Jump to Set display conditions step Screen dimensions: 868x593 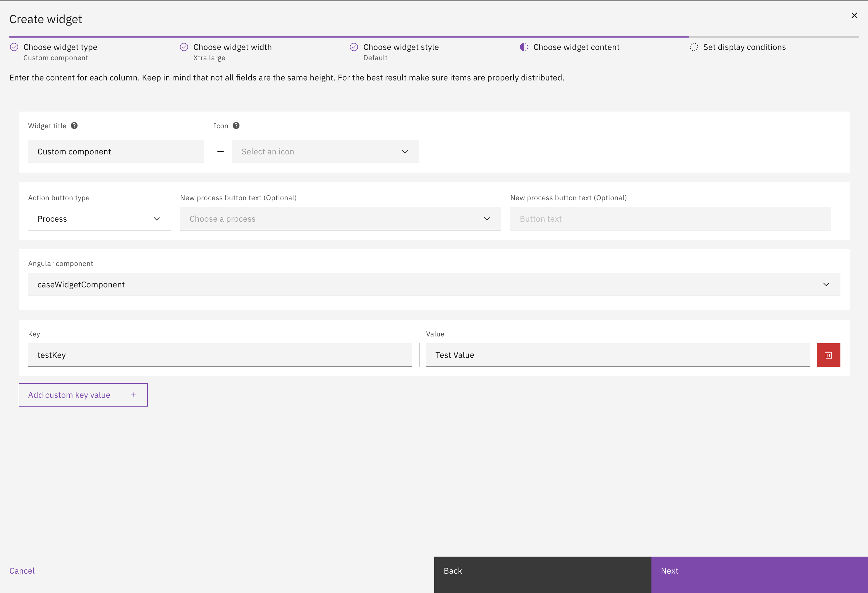744,47
